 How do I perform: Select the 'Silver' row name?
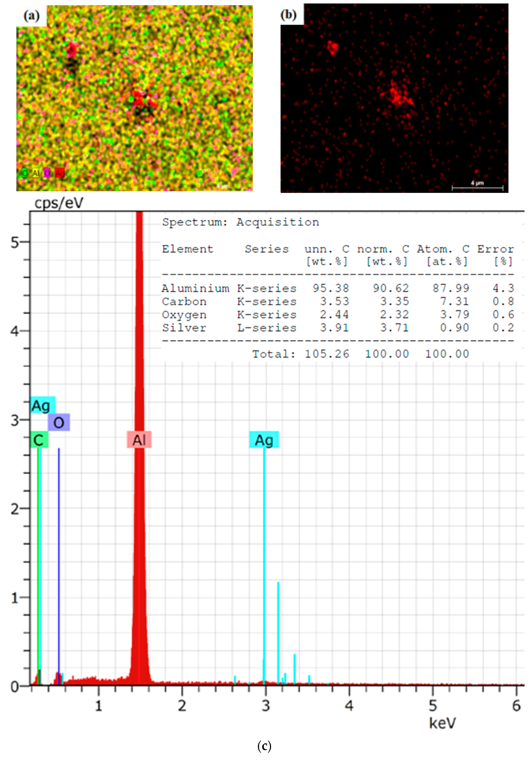point(184,328)
